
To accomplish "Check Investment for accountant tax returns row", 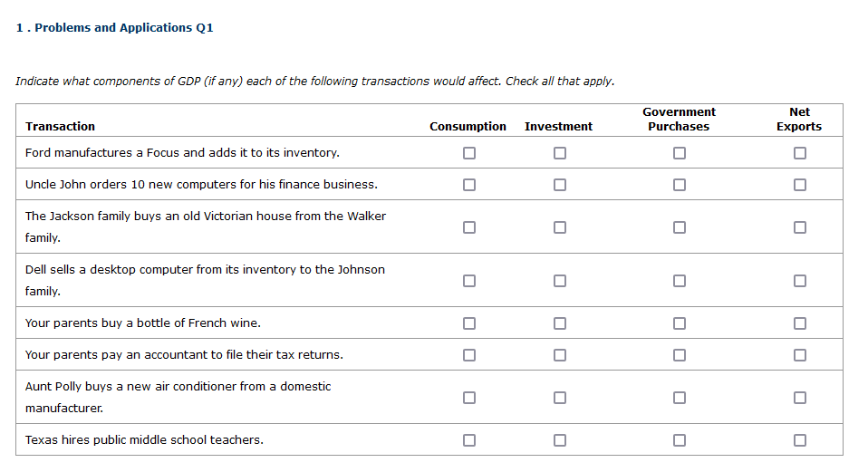I will [x=560, y=355].
